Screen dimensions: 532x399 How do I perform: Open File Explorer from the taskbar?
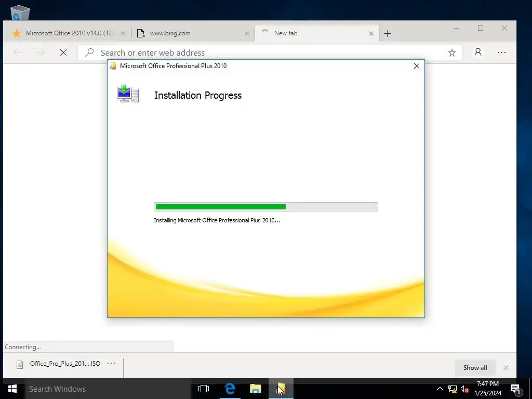[256, 389]
